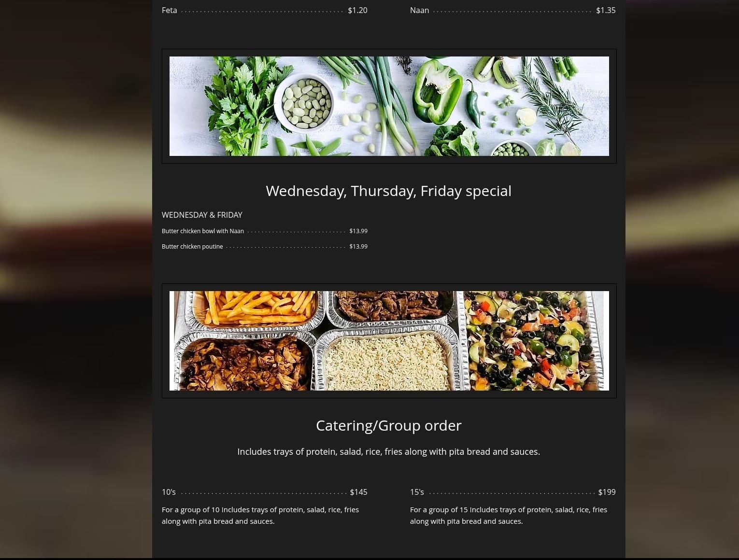Click the $199 price for 15's
This screenshot has width=739, height=560.
pos(607,492)
